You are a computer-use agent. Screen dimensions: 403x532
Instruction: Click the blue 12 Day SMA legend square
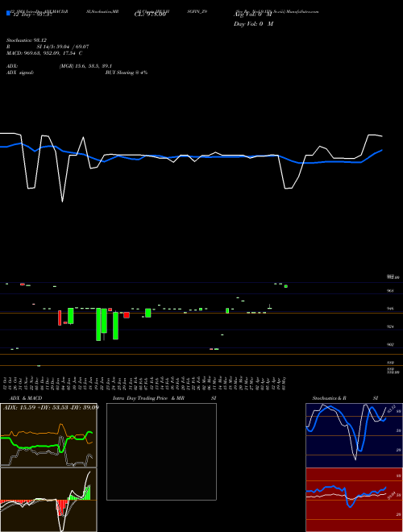pyautogui.click(x=8, y=14)
